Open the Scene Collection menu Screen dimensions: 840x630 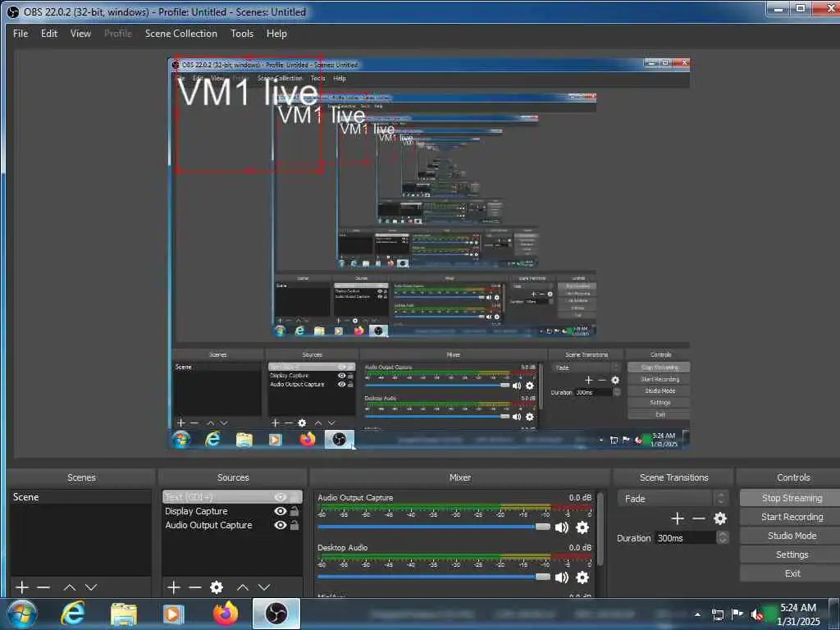pos(181,33)
